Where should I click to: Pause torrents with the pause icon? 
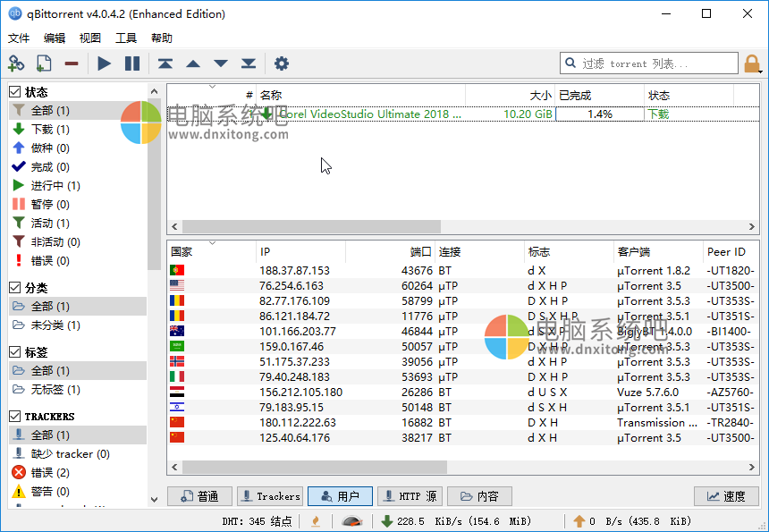pyautogui.click(x=132, y=63)
